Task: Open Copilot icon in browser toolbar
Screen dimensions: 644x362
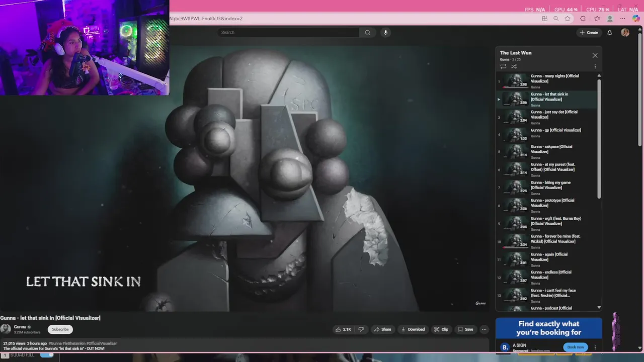Action: tap(636, 19)
